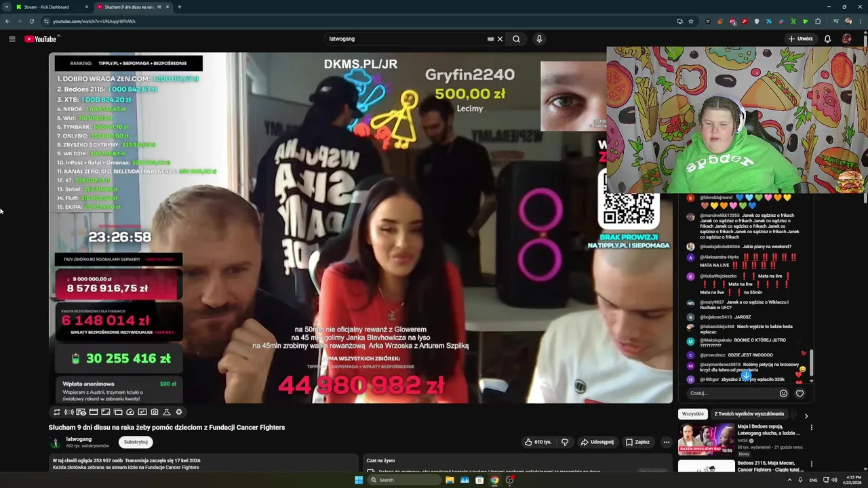Open the experiments flask icon
The height and width of the screenshot is (488, 868).
click(167, 412)
